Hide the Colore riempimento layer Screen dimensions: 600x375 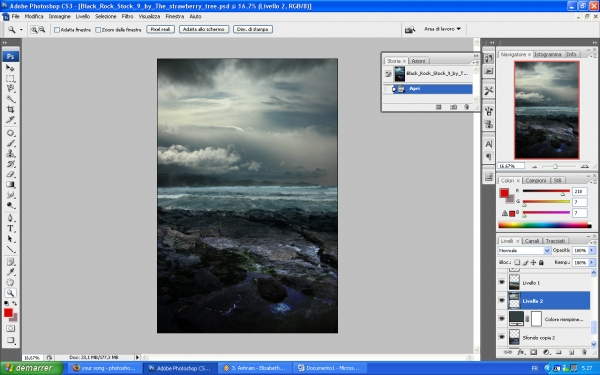[502, 319]
